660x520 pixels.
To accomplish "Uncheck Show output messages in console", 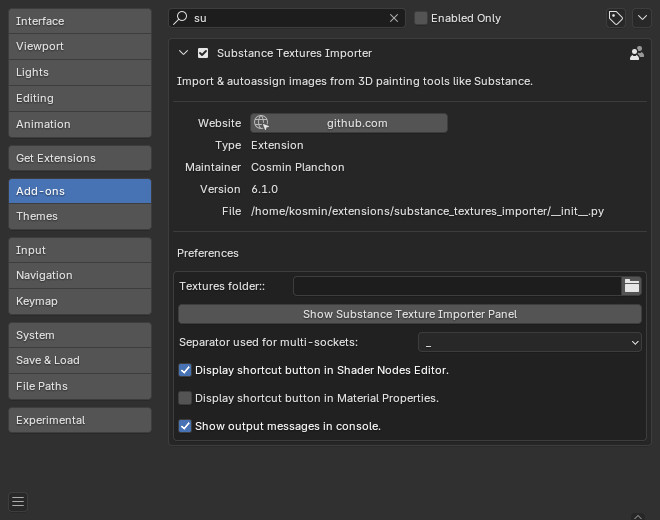I will [185, 426].
